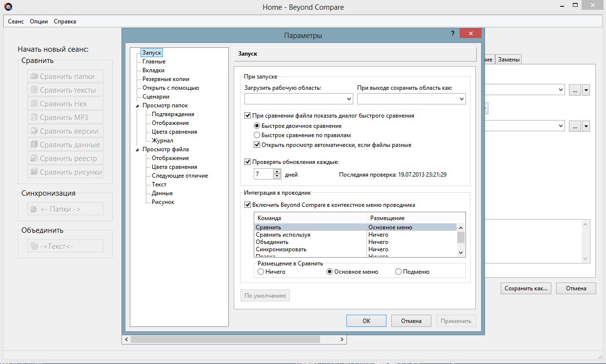The image size is (606, 364).
Task: Select Следующее отличие in the tree
Action: (x=180, y=176)
